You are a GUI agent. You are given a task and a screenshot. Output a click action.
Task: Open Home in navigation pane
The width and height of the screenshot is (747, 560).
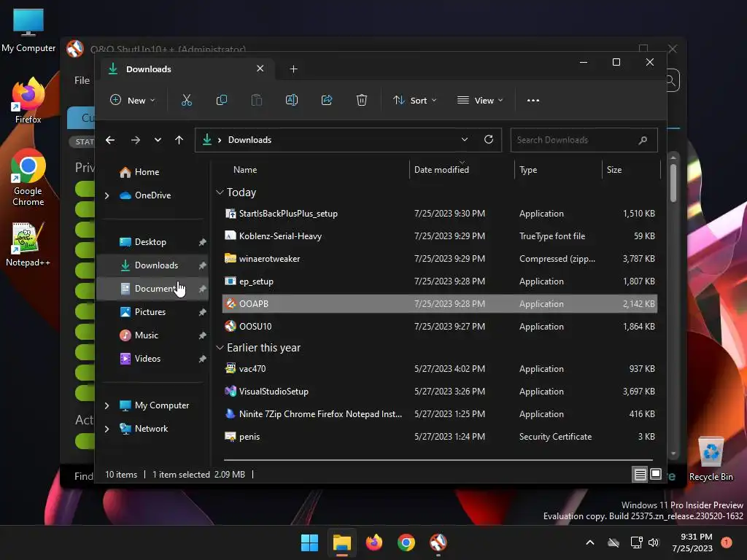(152, 172)
